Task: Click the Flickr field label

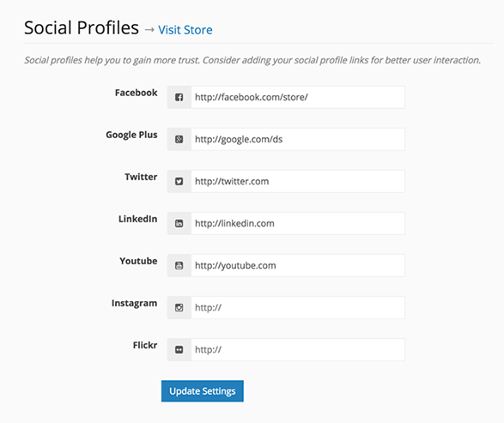Action: (145, 345)
